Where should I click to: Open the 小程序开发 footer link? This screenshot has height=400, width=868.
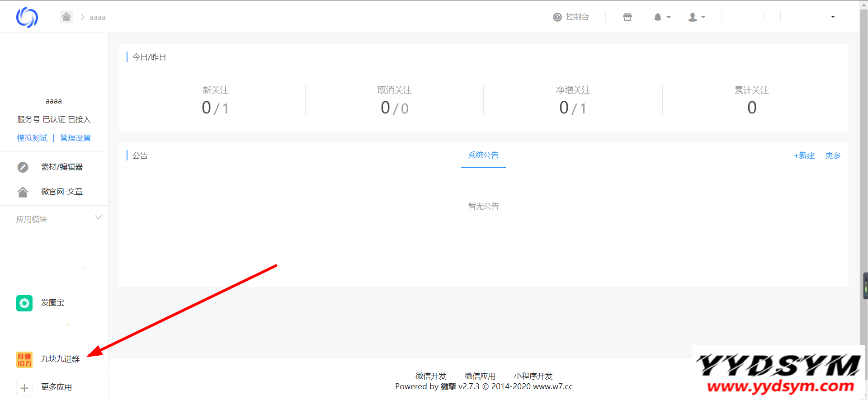[533, 376]
